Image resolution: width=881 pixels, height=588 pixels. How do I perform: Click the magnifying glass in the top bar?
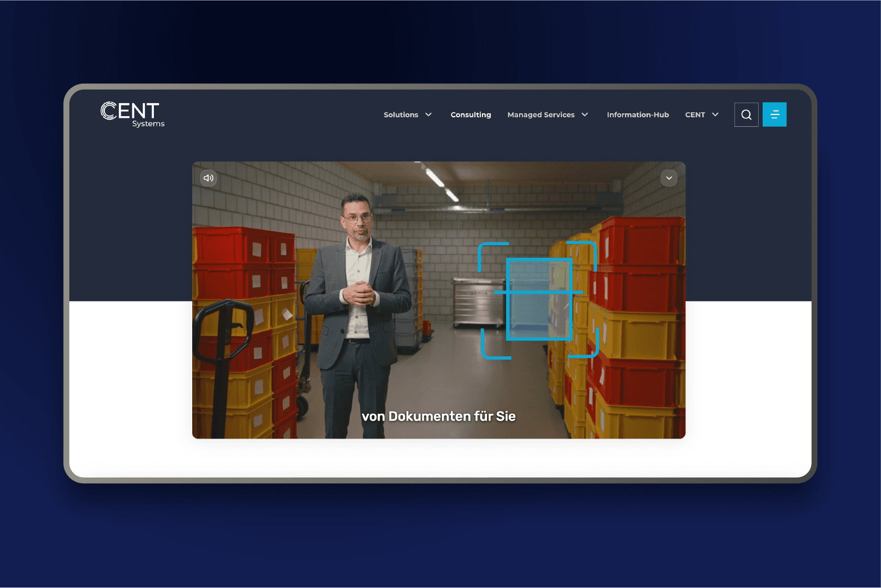pyautogui.click(x=746, y=114)
